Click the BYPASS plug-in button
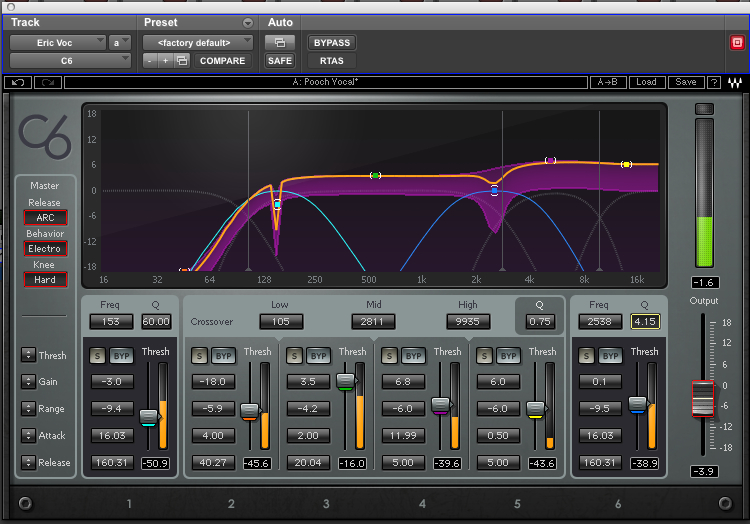This screenshot has width=750, height=524. click(x=332, y=43)
